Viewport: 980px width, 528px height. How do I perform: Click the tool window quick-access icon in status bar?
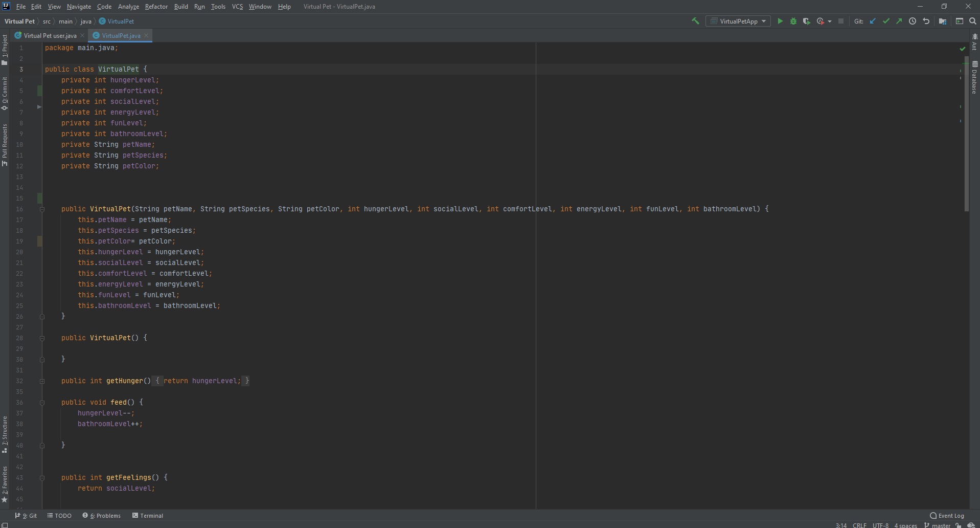pyautogui.click(x=5, y=525)
